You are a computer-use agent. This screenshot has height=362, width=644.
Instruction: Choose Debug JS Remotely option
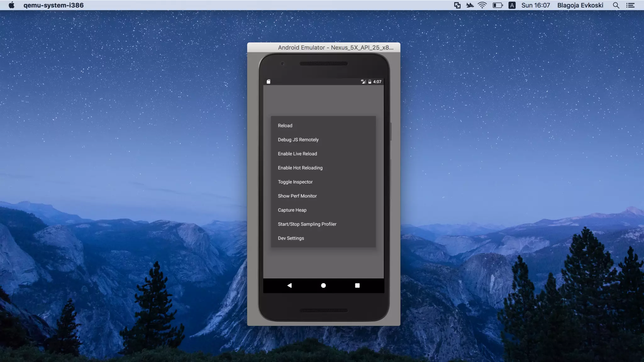tap(298, 140)
